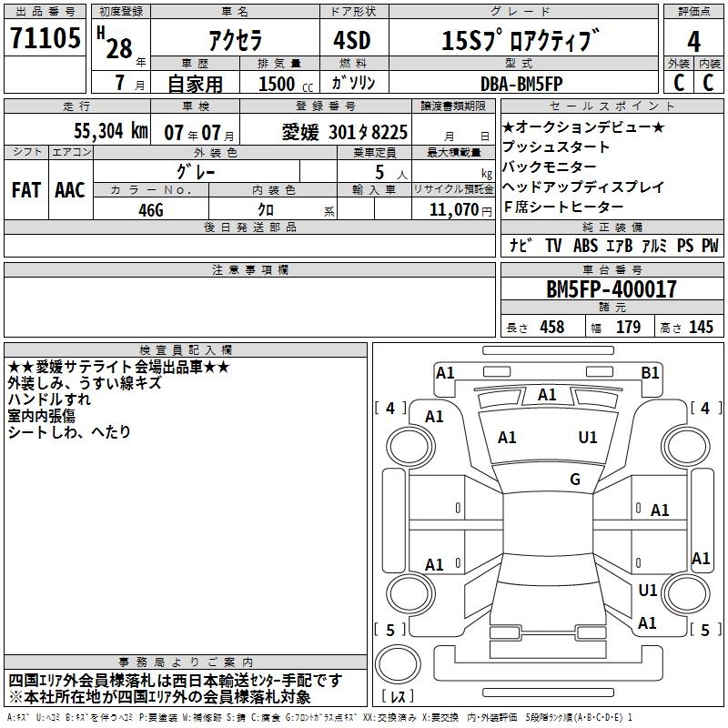This screenshot has width=728, height=728.
Task: Click the spare tire レス label
Action: click(398, 696)
